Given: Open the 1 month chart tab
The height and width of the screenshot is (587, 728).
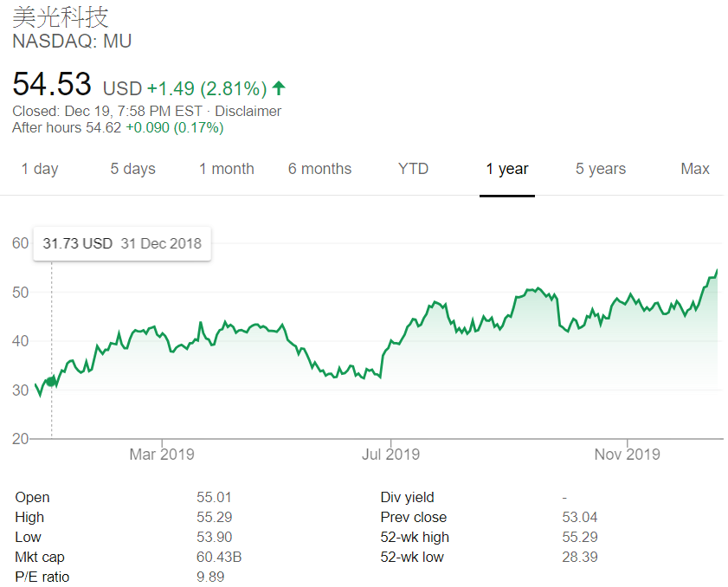Looking at the screenshot, I should [x=227, y=169].
